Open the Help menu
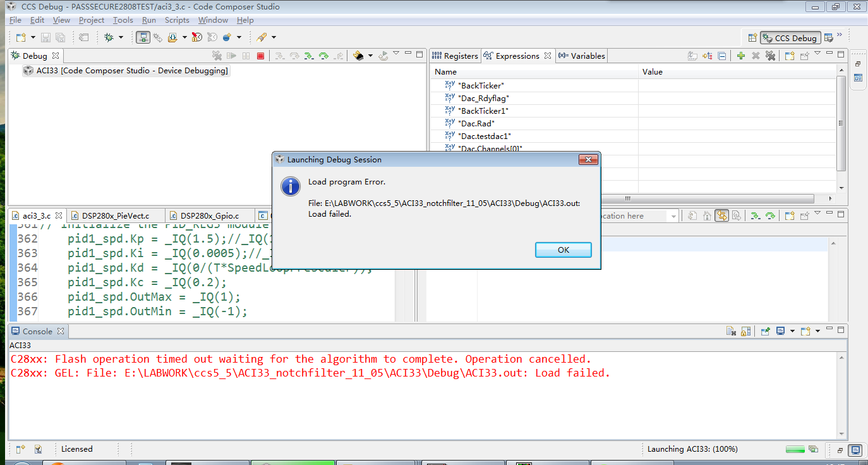 coord(245,20)
